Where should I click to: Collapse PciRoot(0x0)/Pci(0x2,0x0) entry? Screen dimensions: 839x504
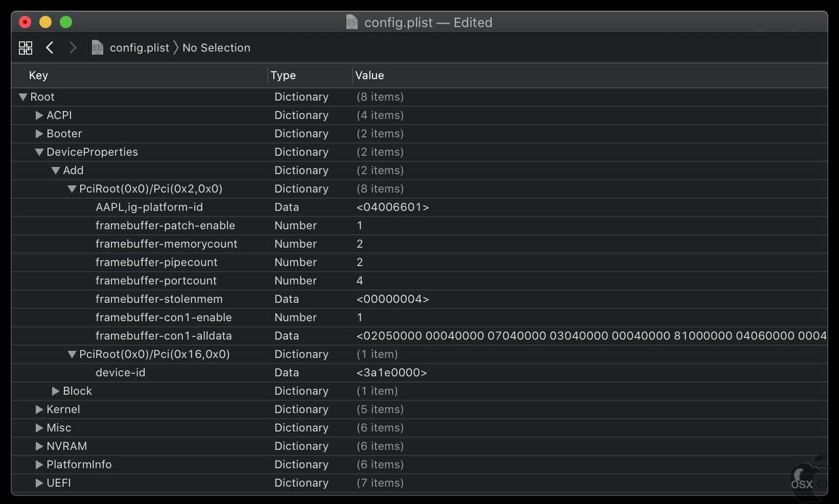pyautogui.click(x=72, y=189)
